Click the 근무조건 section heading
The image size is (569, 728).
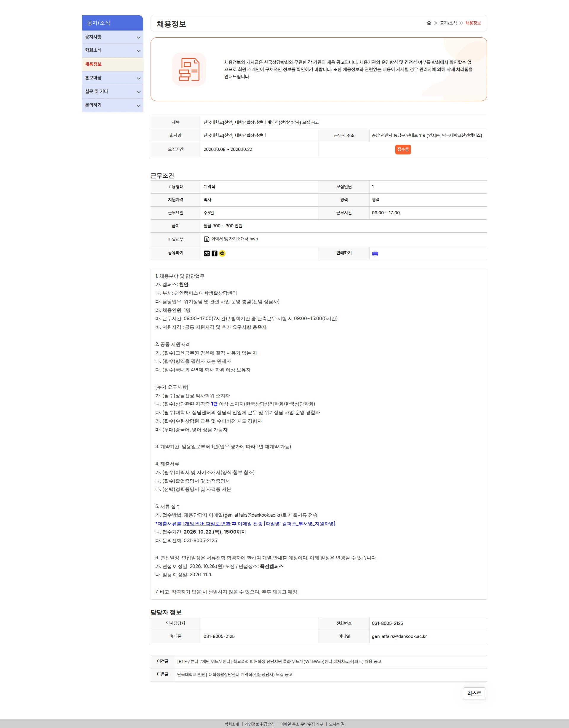162,176
